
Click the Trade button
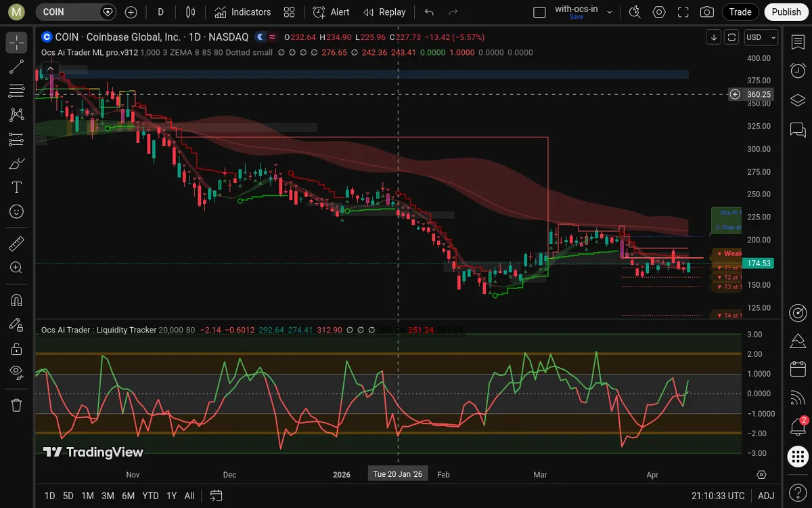740,12
